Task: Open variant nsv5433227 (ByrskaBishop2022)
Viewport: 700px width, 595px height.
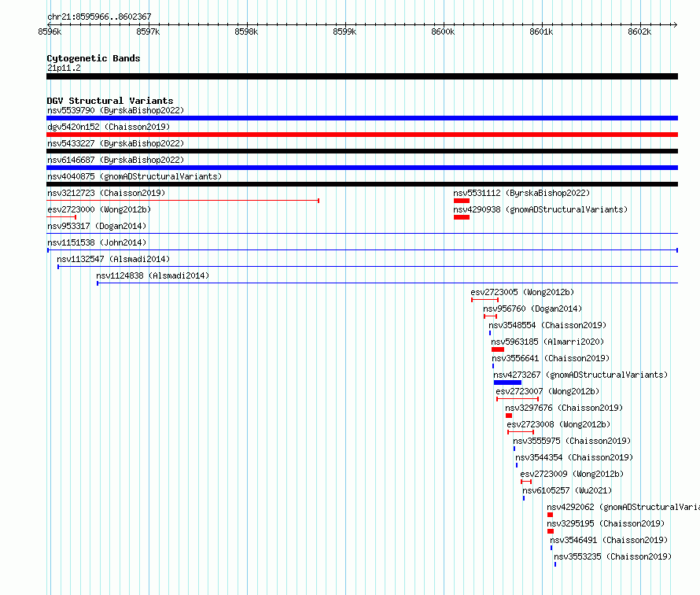Action: [116, 143]
